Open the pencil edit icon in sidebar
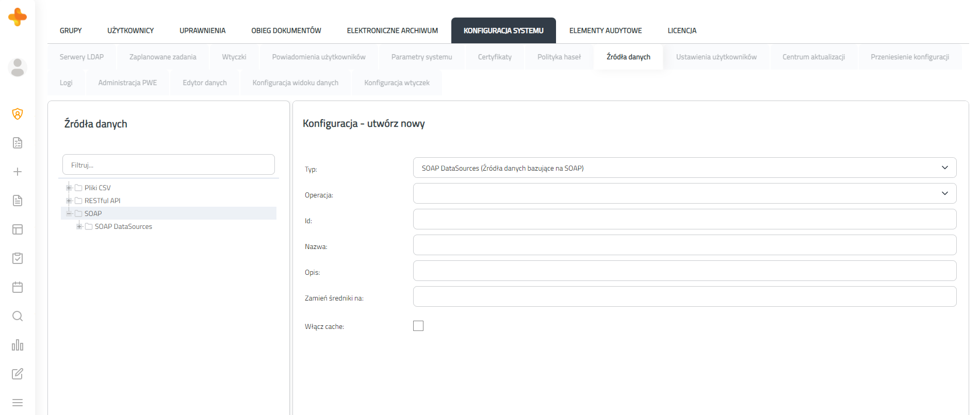 click(x=18, y=374)
